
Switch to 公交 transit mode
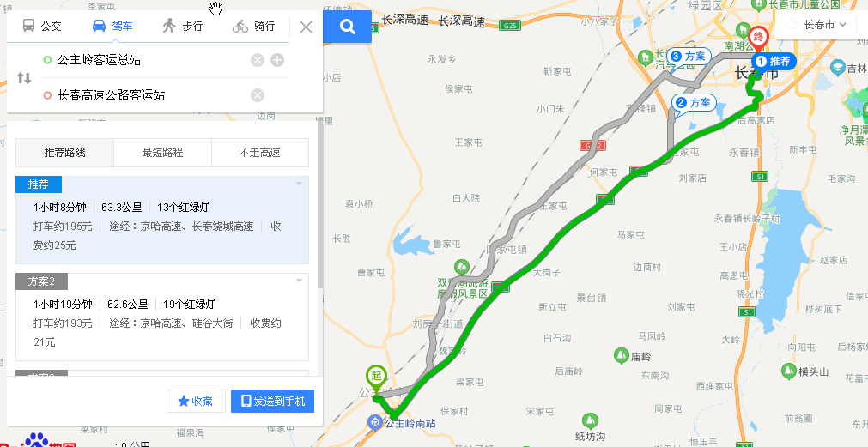click(42, 26)
